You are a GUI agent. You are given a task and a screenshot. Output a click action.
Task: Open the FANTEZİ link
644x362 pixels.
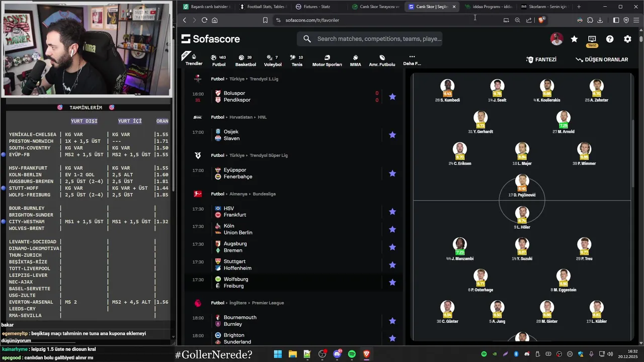[x=541, y=59]
